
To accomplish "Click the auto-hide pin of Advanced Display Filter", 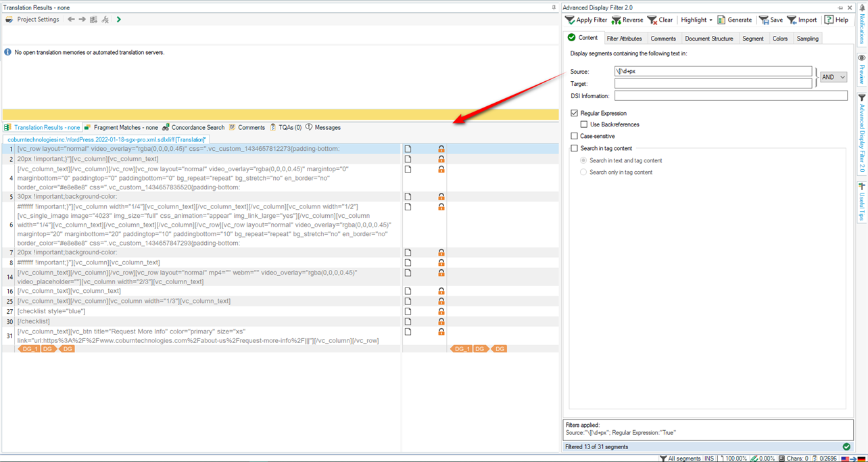I will pos(841,7).
